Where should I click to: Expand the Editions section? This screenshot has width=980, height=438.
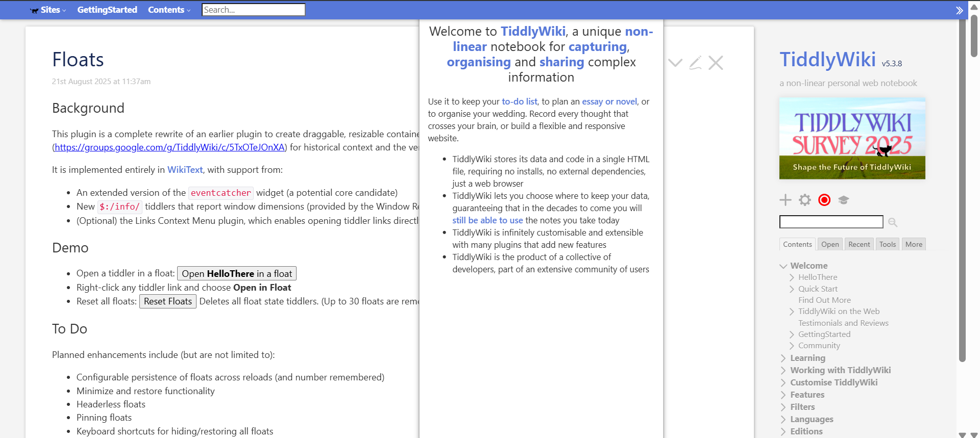coord(783,431)
